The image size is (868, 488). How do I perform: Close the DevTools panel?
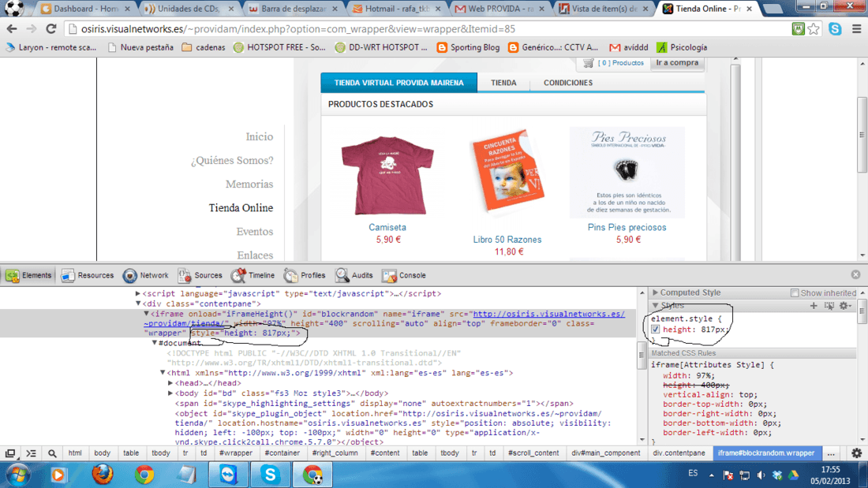point(856,274)
